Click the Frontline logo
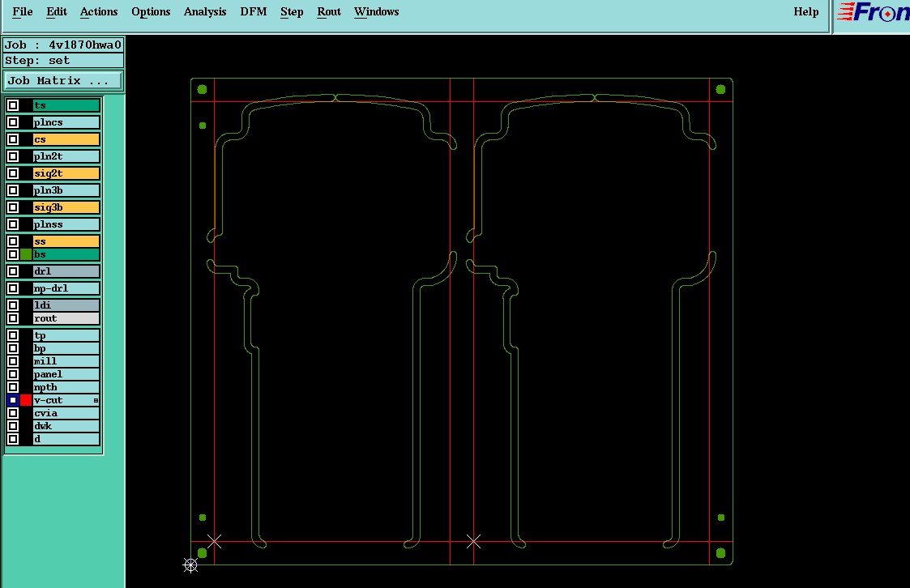 point(873,13)
